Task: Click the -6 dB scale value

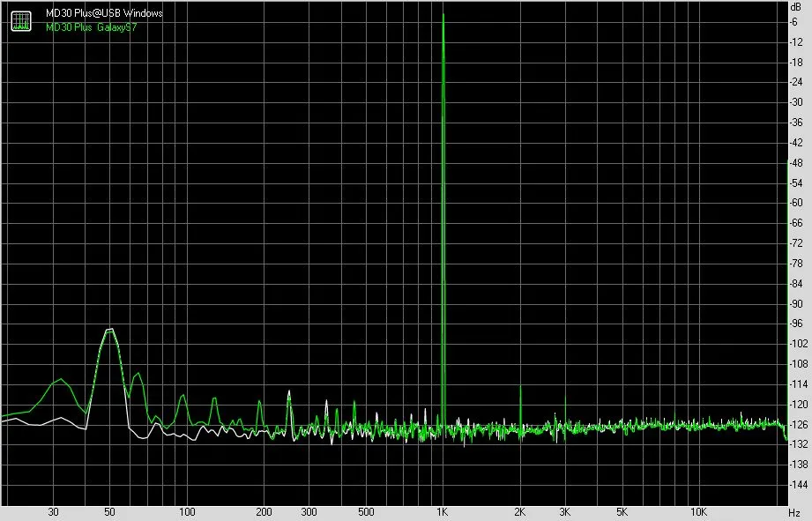Action: click(x=793, y=22)
